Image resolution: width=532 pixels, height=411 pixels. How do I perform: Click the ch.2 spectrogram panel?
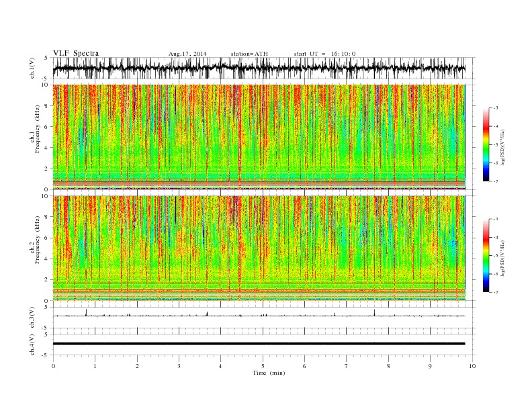[x=259, y=248]
